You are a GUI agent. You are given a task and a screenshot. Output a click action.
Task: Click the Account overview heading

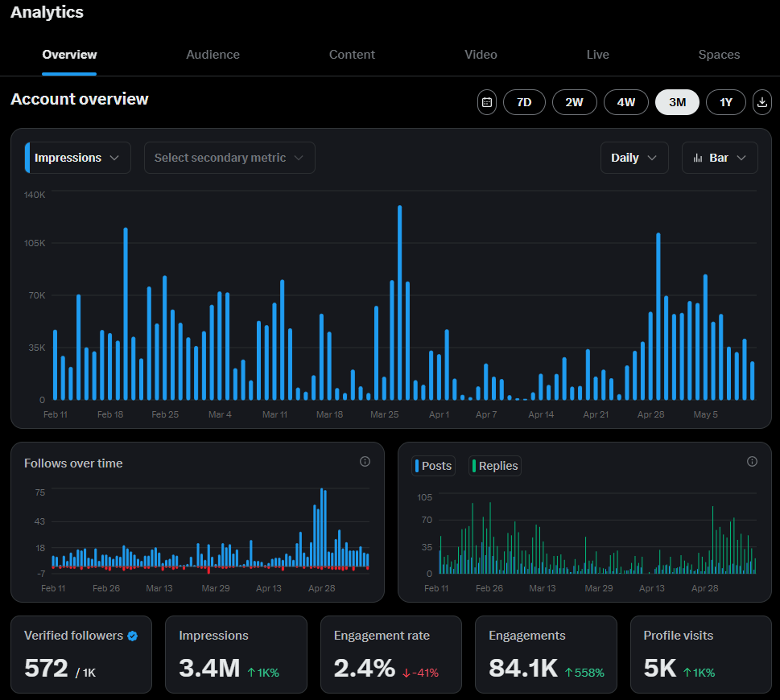click(80, 99)
